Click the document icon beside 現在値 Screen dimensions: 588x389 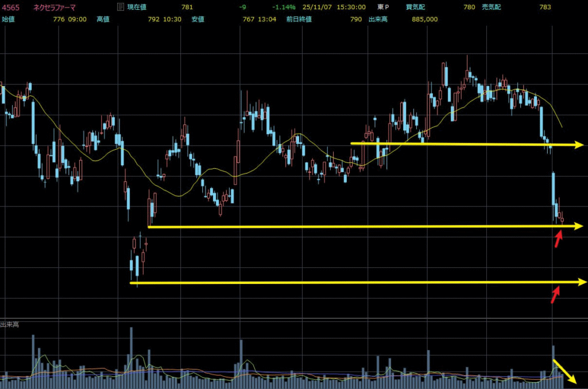[x=119, y=7]
